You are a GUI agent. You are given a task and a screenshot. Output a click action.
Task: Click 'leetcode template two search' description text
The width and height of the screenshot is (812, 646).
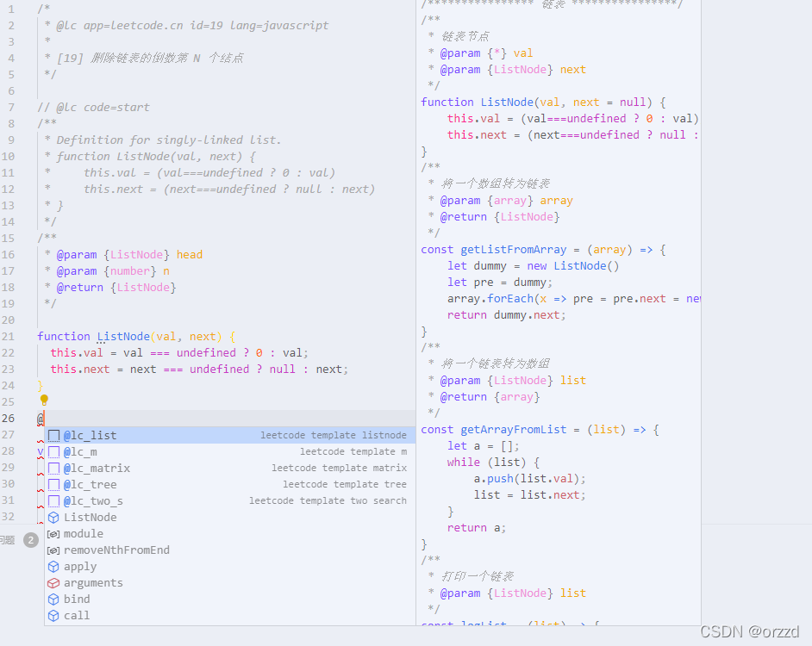(328, 501)
